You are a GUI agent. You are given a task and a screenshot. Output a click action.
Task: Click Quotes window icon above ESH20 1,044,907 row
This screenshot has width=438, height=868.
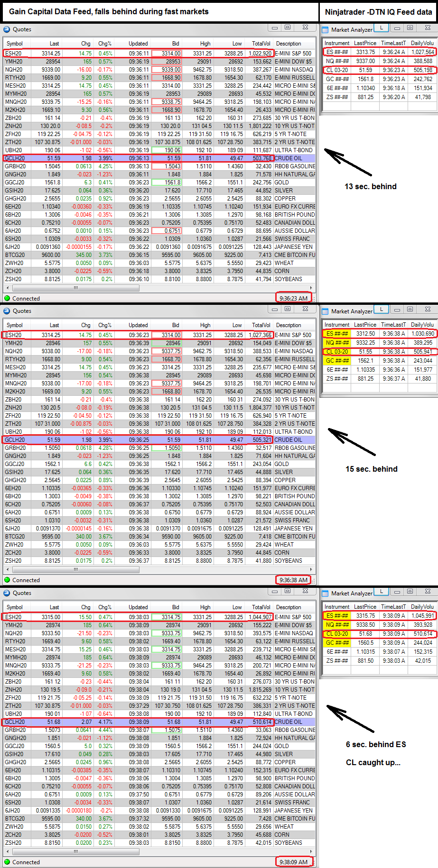pyautogui.click(x=7, y=593)
